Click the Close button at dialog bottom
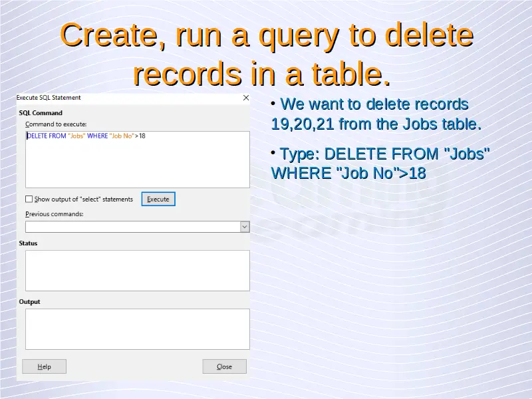Viewport: 532px width, 399px height. coord(224,366)
